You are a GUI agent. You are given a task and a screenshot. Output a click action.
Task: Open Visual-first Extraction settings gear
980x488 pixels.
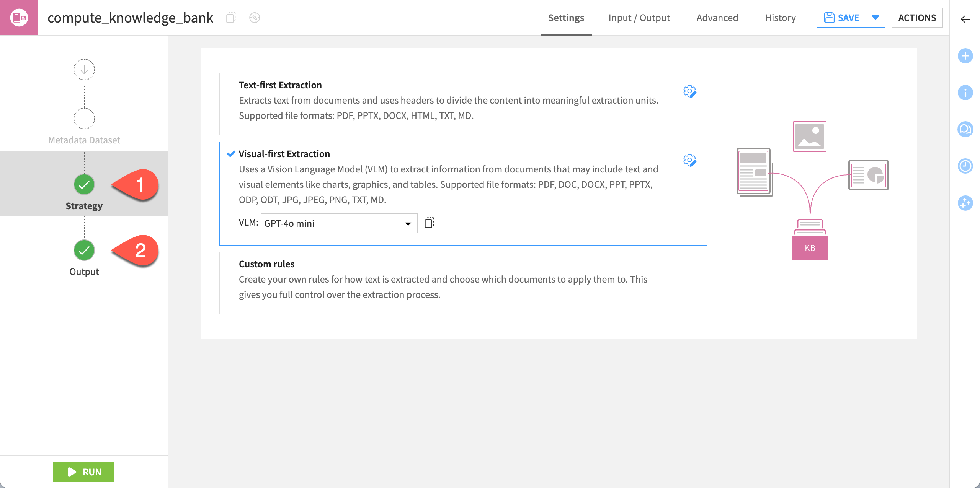pyautogui.click(x=690, y=161)
